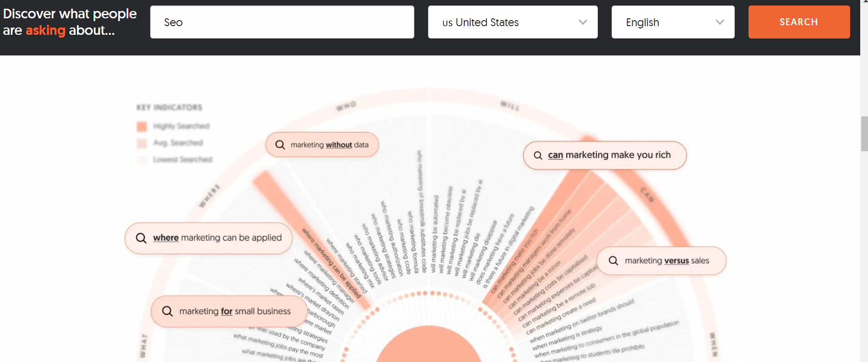This screenshot has width=868, height=362.
Task: Click the Avg. Searched legend color swatch
Action: 142,143
